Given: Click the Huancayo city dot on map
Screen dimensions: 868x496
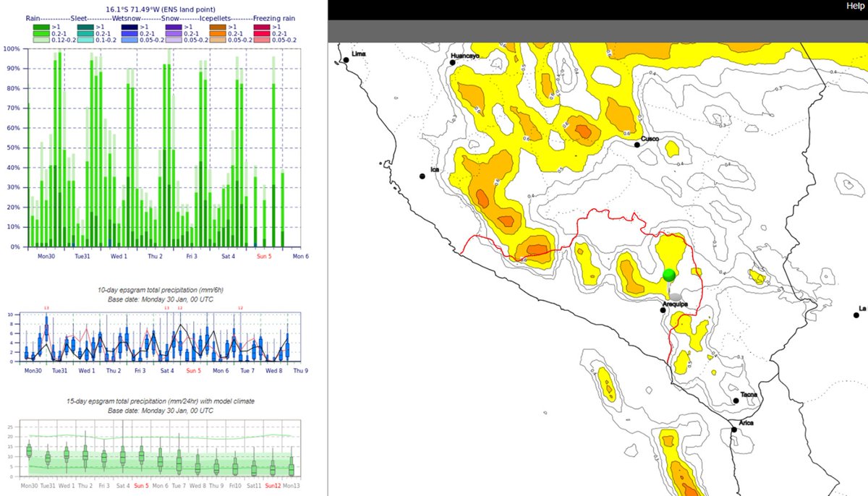Looking at the screenshot, I should [x=452, y=63].
